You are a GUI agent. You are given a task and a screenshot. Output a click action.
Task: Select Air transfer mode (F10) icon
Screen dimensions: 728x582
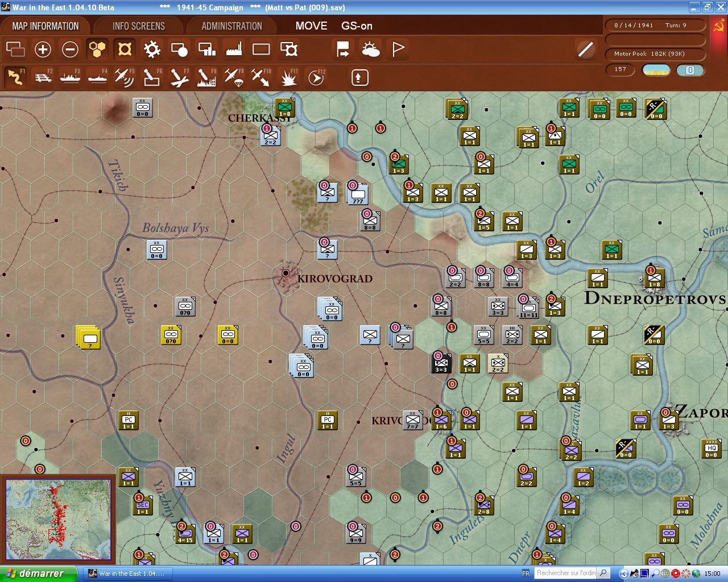point(261,77)
